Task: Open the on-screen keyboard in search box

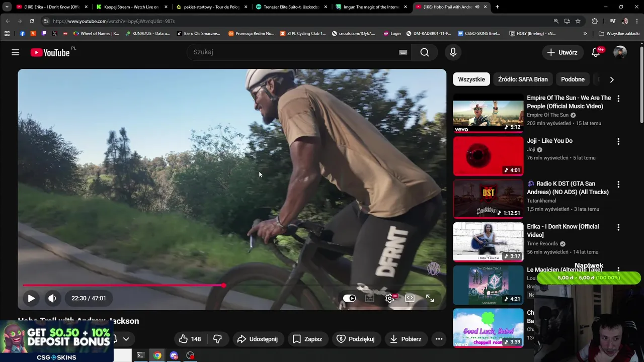Action: [403, 52]
